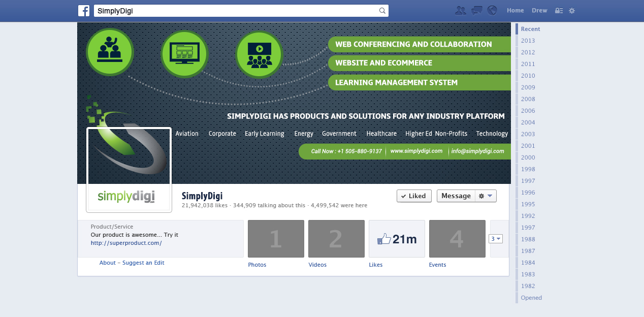644x317 pixels.
Task: Click the SimplyDigi profile picture
Action: click(129, 170)
